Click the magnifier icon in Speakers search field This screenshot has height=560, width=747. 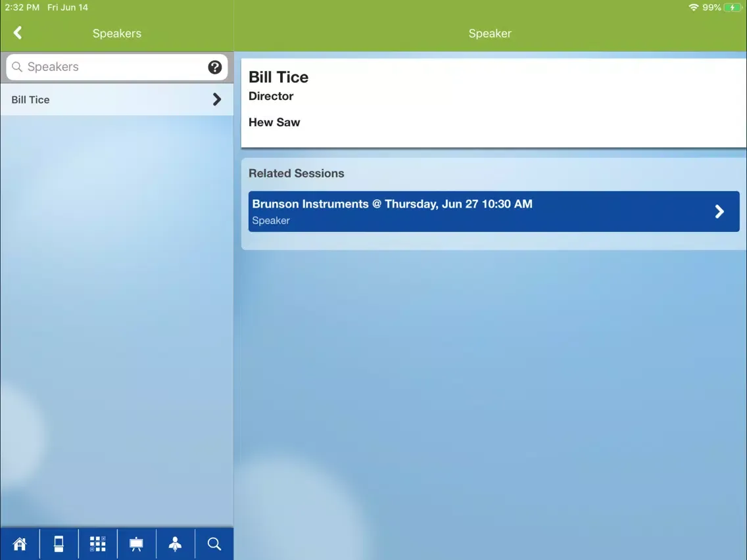(17, 66)
